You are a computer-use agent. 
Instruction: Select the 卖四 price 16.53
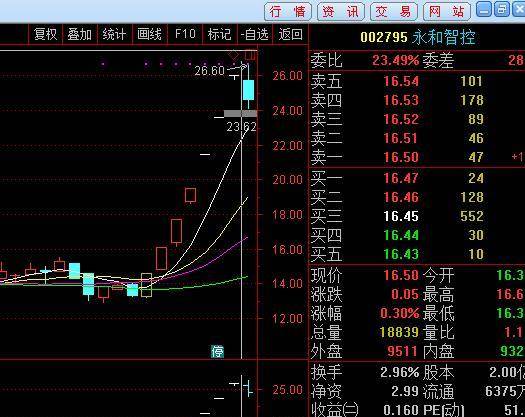click(401, 100)
